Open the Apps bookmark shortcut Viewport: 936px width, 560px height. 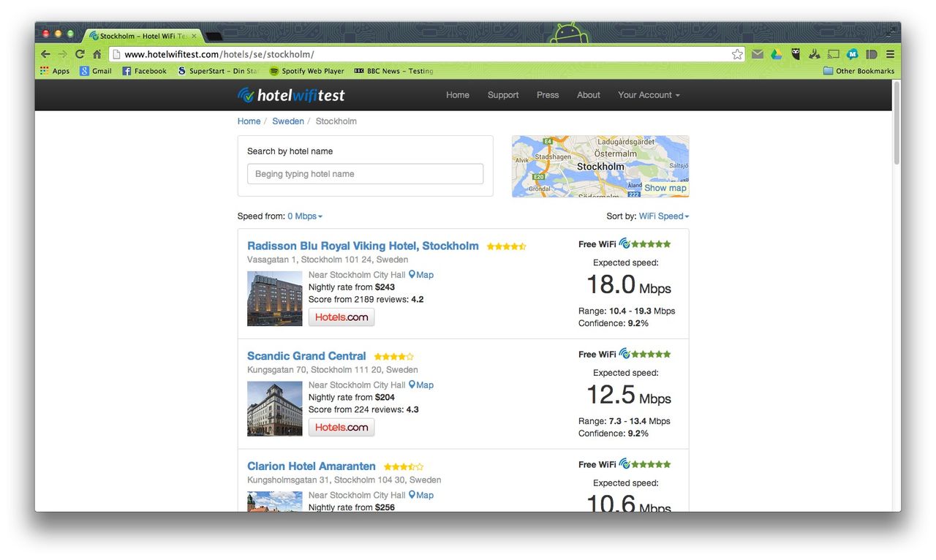(x=55, y=71)
